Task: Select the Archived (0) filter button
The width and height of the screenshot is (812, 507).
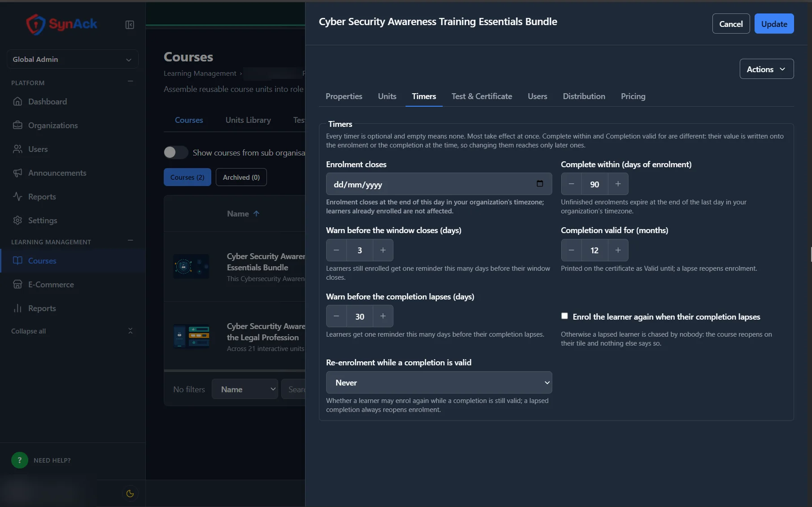Action: 241,177
